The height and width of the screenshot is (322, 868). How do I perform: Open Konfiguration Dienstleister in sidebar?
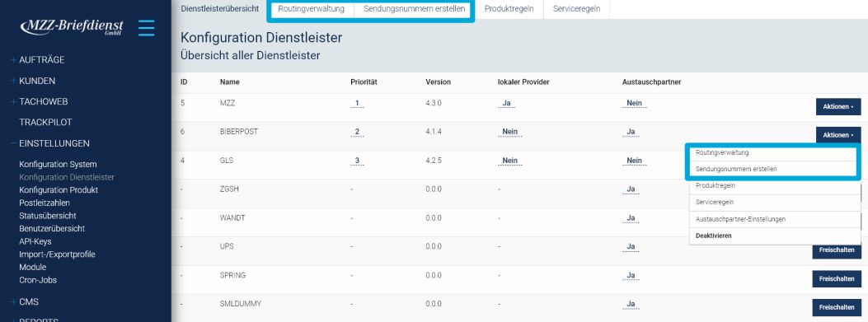(x=67, y=177)
